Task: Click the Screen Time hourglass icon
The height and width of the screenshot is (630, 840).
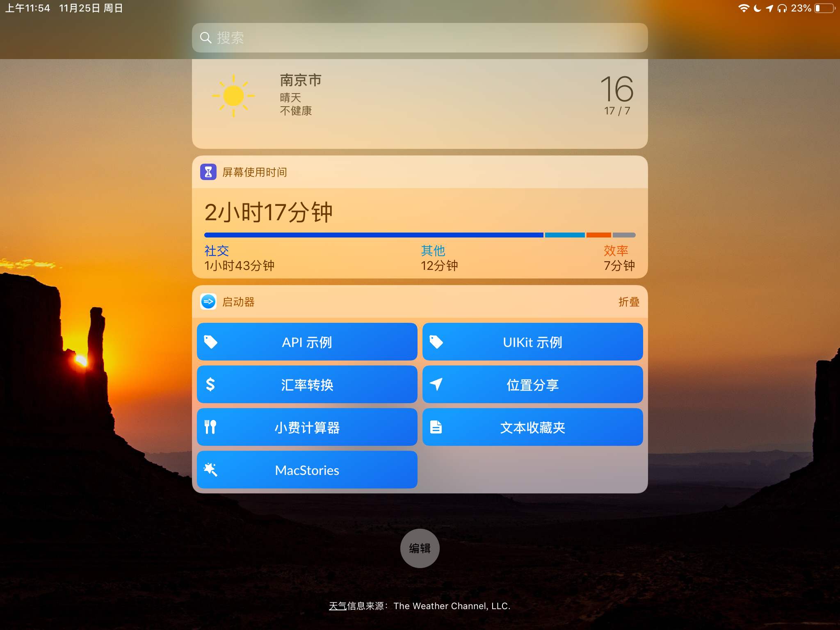Action: click(209, 172)
